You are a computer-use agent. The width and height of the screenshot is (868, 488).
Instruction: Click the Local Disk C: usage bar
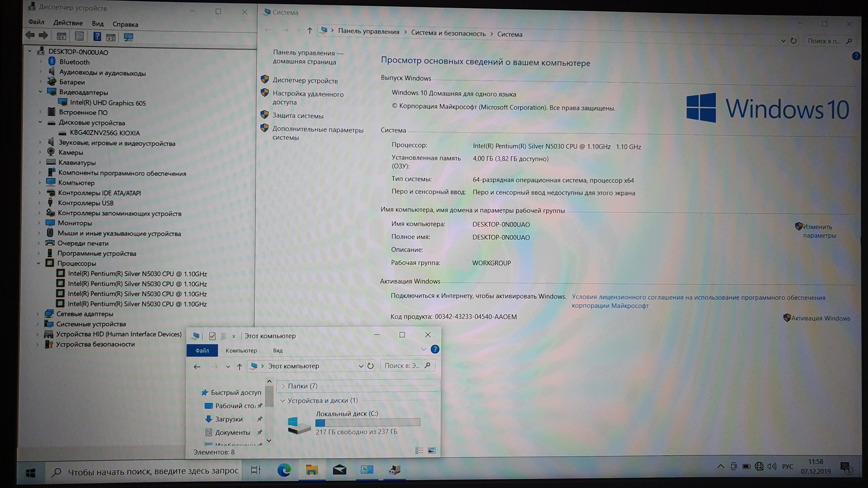[367, 422]
